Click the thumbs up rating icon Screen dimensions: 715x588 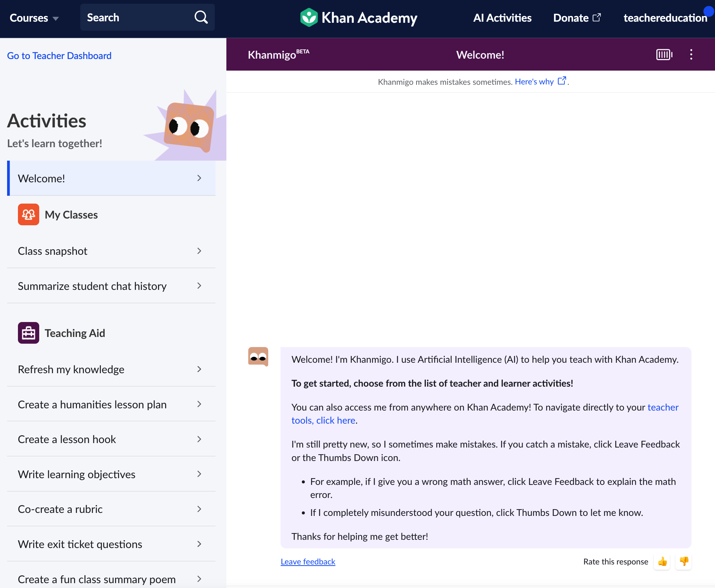point(662,561)
